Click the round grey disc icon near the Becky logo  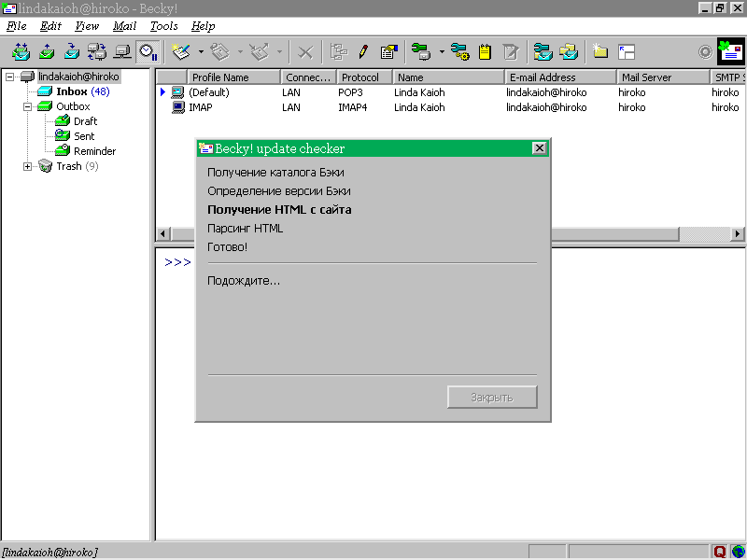705,51
